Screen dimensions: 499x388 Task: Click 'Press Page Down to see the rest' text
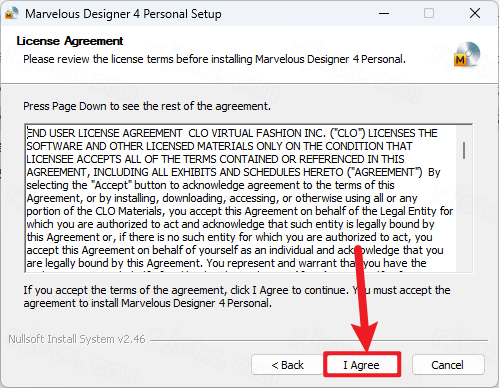[x=147, y=106]
